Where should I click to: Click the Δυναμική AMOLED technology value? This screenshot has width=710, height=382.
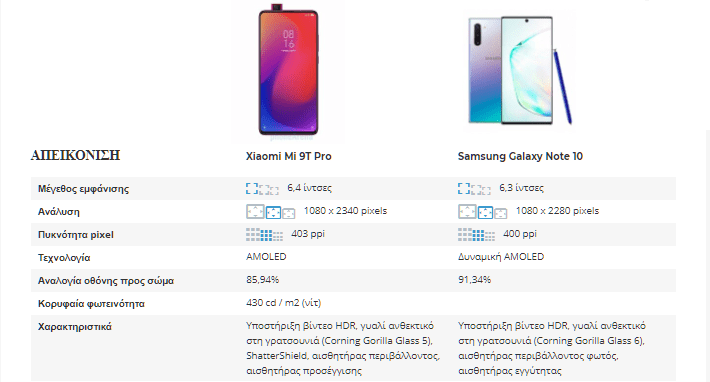501,257
